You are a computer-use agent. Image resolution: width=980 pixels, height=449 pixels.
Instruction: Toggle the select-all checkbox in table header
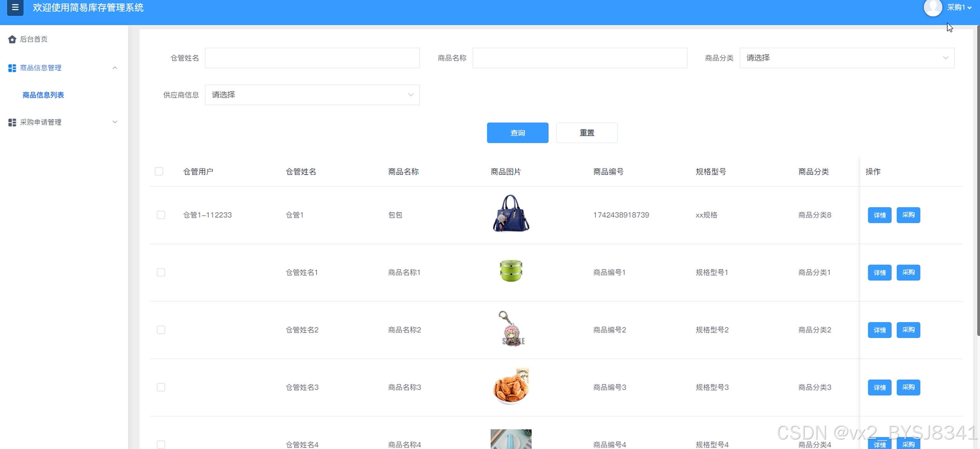159,171
